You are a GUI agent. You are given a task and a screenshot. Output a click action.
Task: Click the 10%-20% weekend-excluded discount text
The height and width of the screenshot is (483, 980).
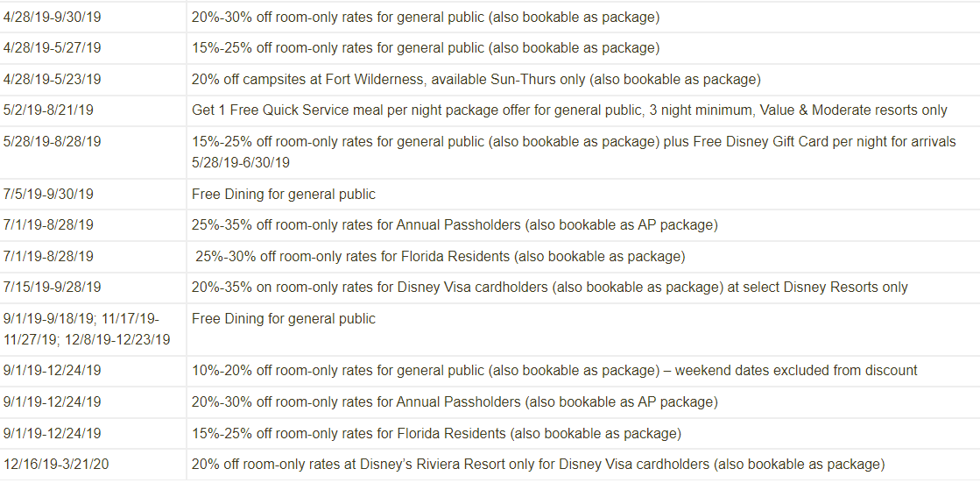(554, 371)
